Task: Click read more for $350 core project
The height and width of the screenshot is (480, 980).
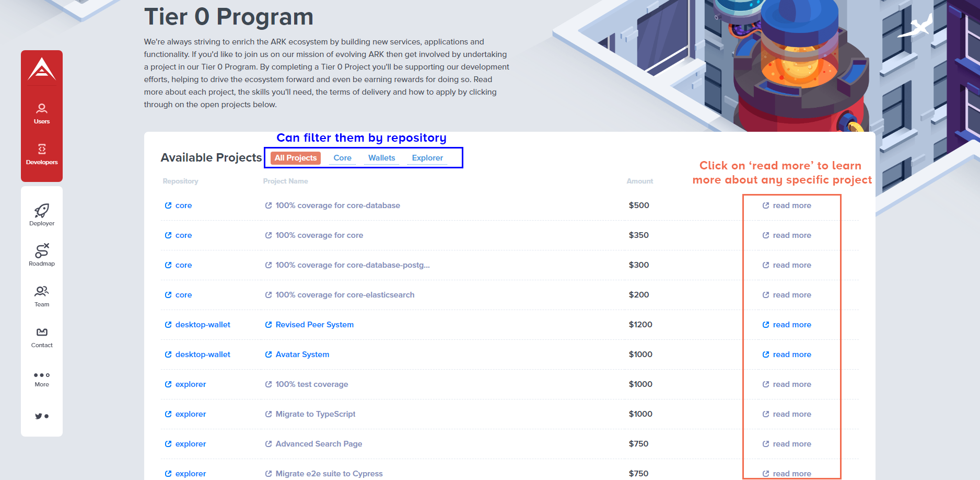Action: point(787,235)
